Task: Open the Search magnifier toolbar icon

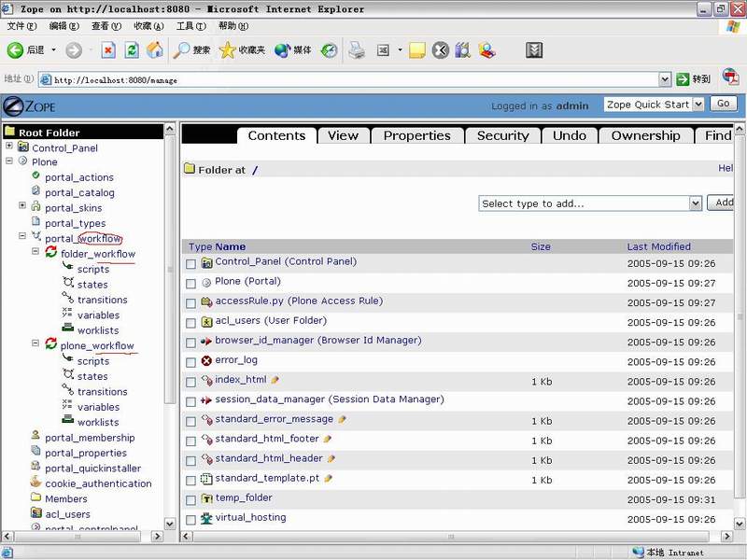Action: 181,50
